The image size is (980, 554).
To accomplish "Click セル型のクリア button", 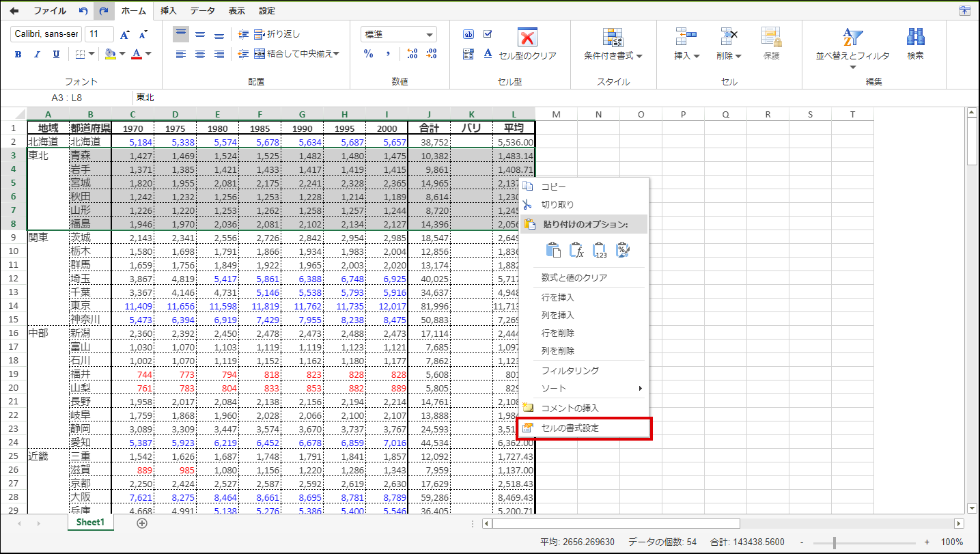I will pos(527,44).
